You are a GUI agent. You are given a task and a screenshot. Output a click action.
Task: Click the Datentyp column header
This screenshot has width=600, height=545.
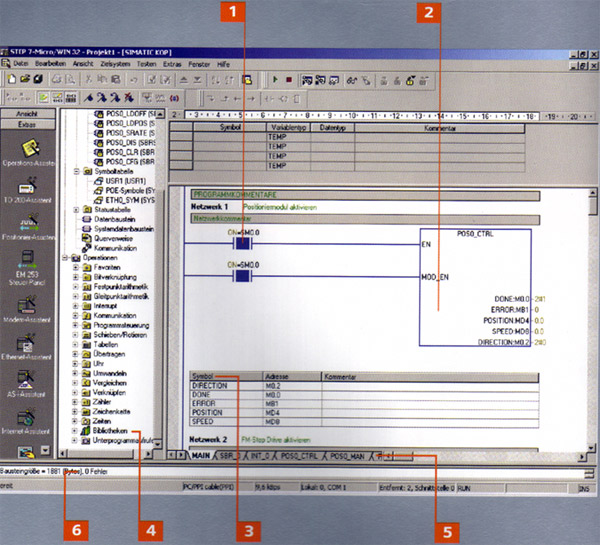(x=333, y=127)
